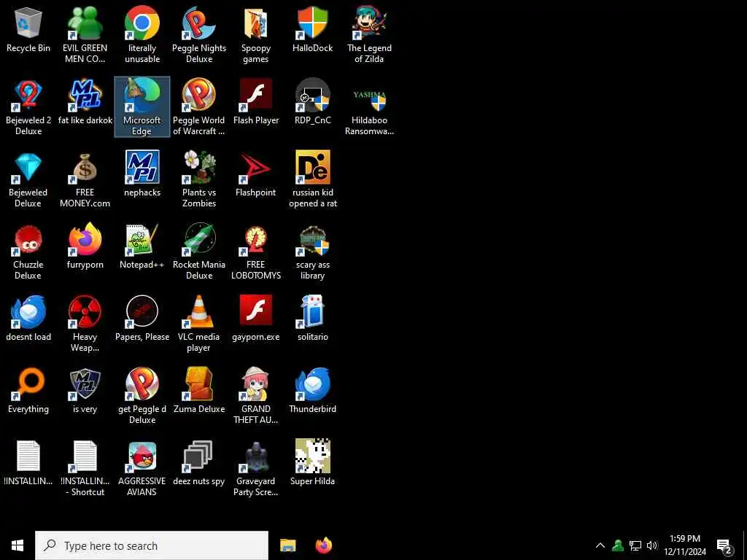The image size is (747, 560).
Task: Click the Papers, Please icon
Action: pyautogui.click(x=142, y=311)
